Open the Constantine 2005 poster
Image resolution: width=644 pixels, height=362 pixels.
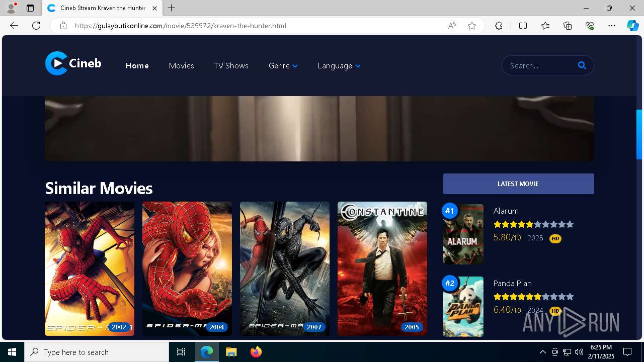[x=382, y=268]
